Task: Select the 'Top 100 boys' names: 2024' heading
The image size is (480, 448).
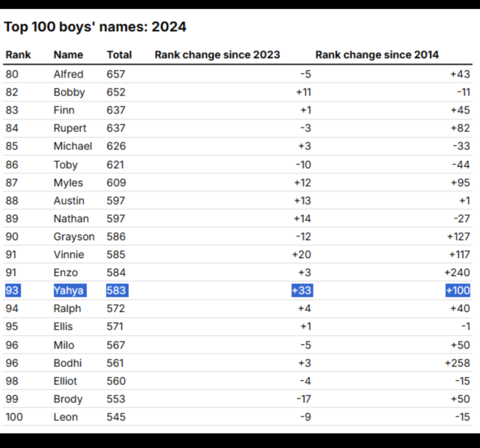Action: coord(95,27)
